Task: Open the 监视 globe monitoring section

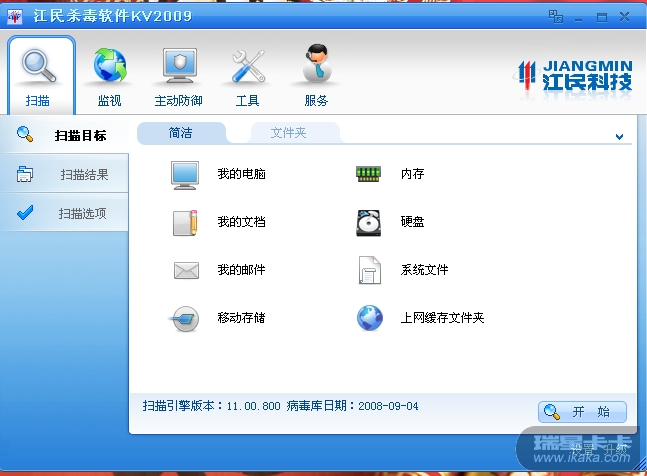Action: tap(109, 77)
